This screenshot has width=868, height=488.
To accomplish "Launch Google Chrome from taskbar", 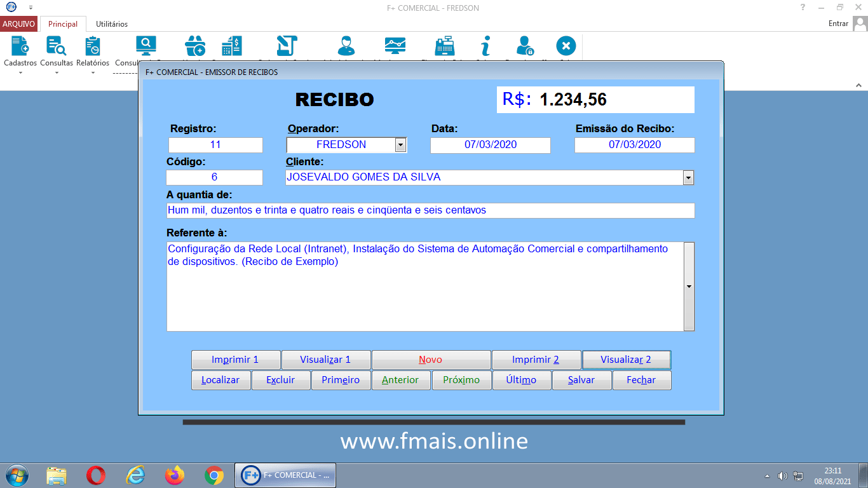I will (214, 475).
